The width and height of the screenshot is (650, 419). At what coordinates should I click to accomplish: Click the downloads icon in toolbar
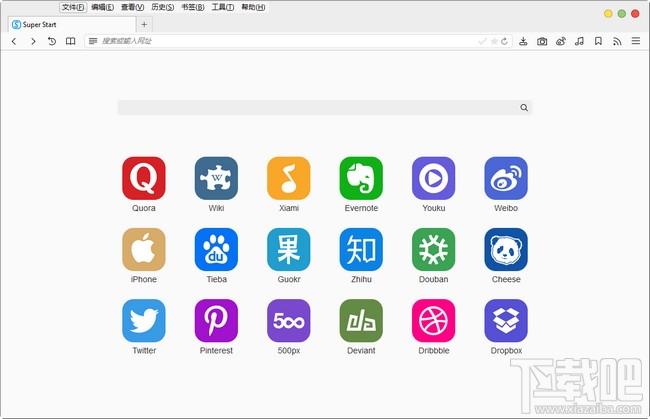[523, 41]
